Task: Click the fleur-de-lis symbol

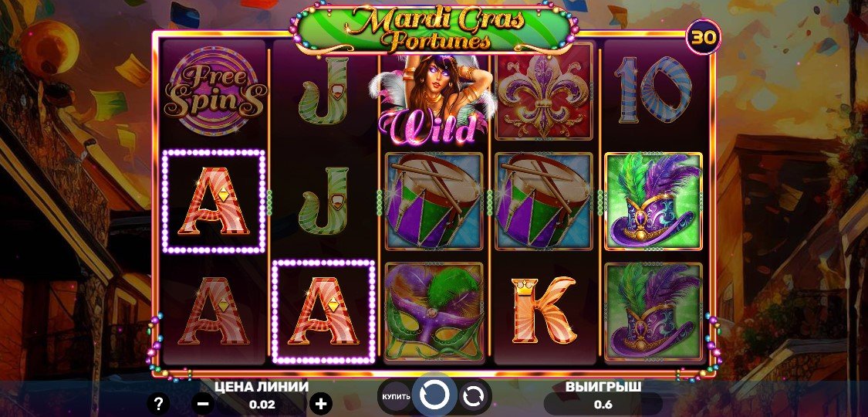Action: [543, 96]
